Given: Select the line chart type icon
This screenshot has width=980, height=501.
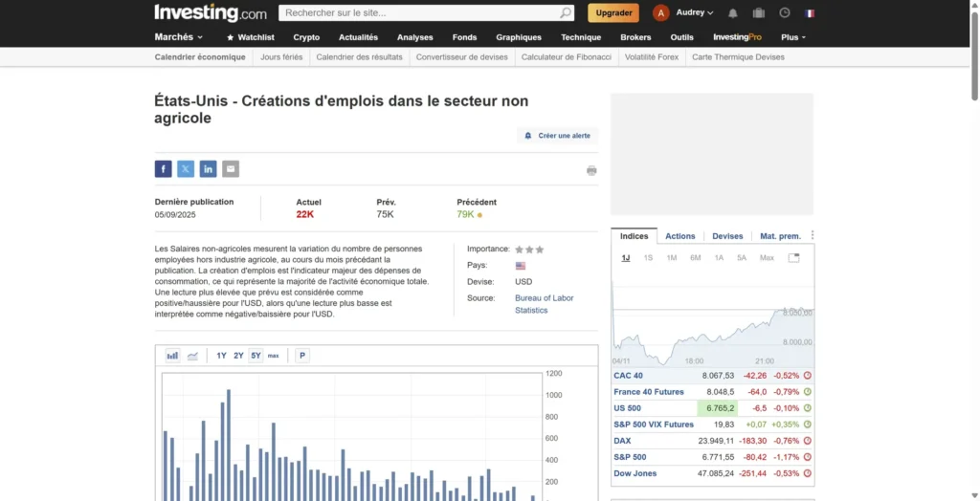Looking at the screenshot, I should pyautogui.click(x=192, y=356).
